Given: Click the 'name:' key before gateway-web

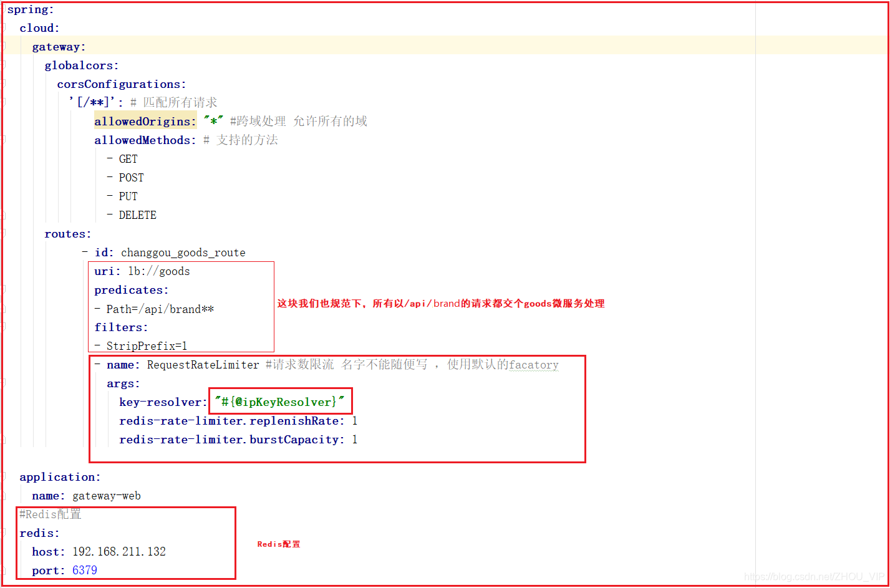Looking at the screenshot, I should 49,496.
